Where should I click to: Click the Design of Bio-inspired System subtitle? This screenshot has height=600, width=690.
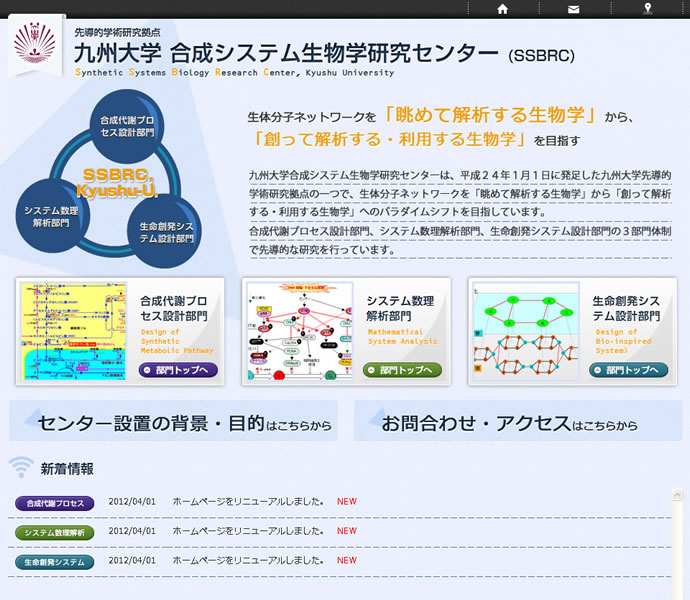pyautogui.click(x=624, y=341)
